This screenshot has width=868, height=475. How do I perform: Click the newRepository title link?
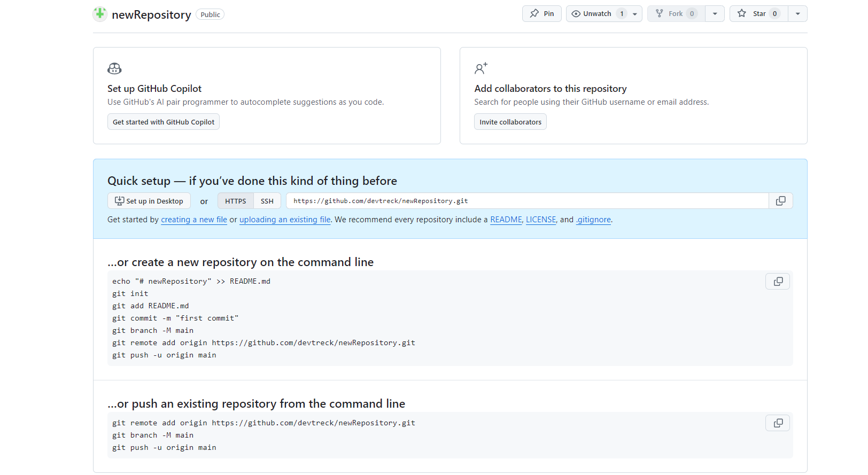[151, 14]
